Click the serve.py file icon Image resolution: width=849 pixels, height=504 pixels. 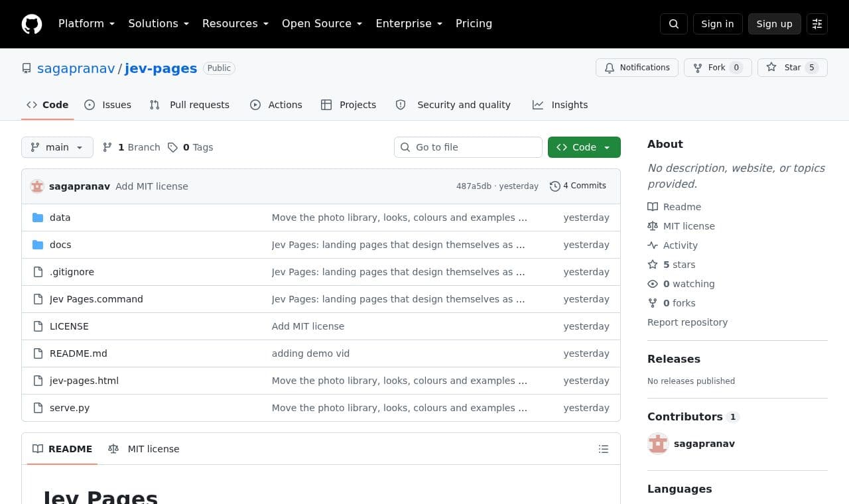pyautogui.click(x=38, y=408)
